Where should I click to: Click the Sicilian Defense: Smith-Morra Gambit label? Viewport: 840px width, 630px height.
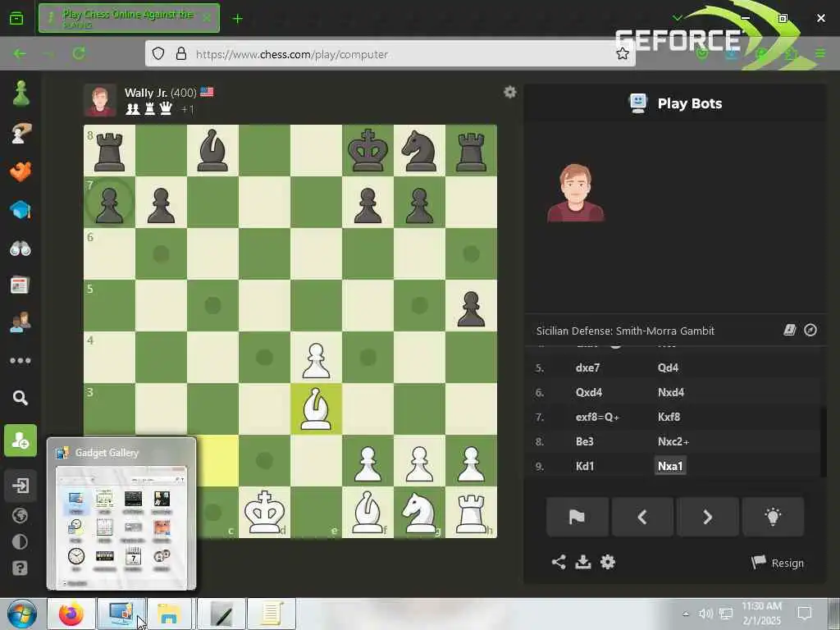point(625,331)
